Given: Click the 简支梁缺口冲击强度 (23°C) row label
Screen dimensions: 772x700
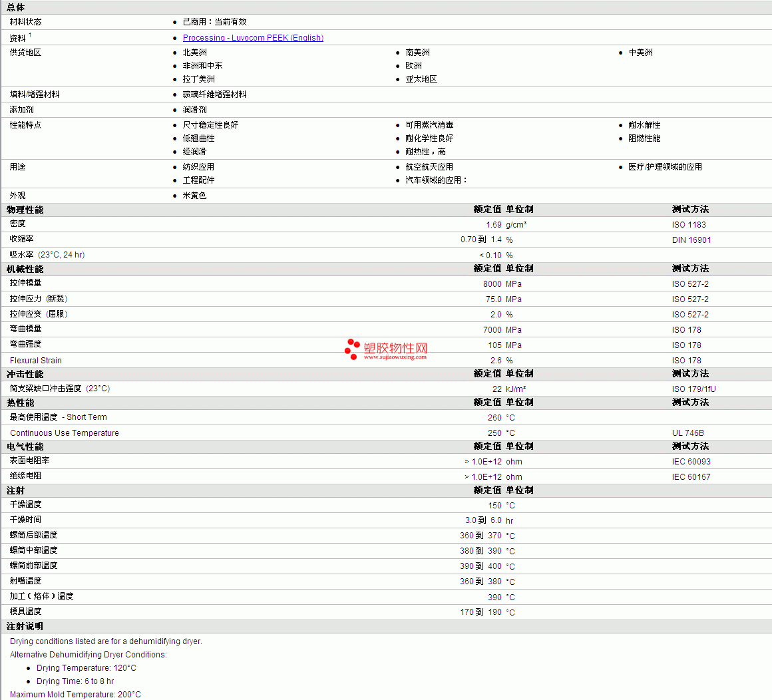Looking at the screenshot, I should click(60, 389).
